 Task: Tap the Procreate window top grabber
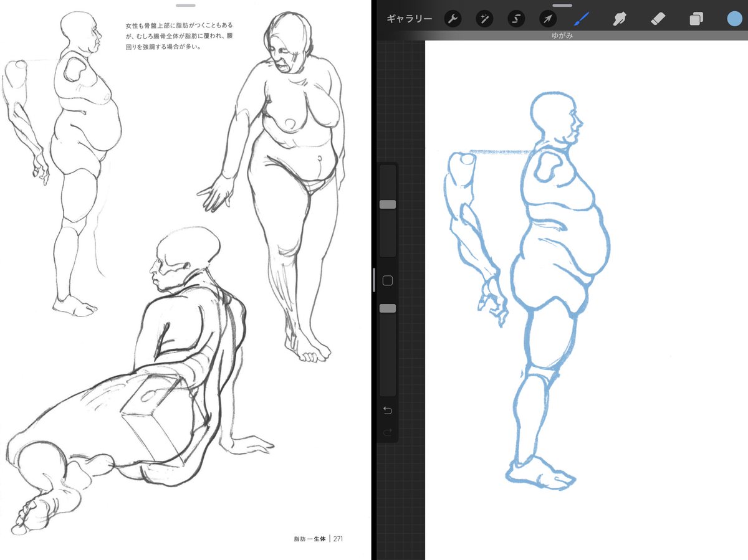pos(562,5)
